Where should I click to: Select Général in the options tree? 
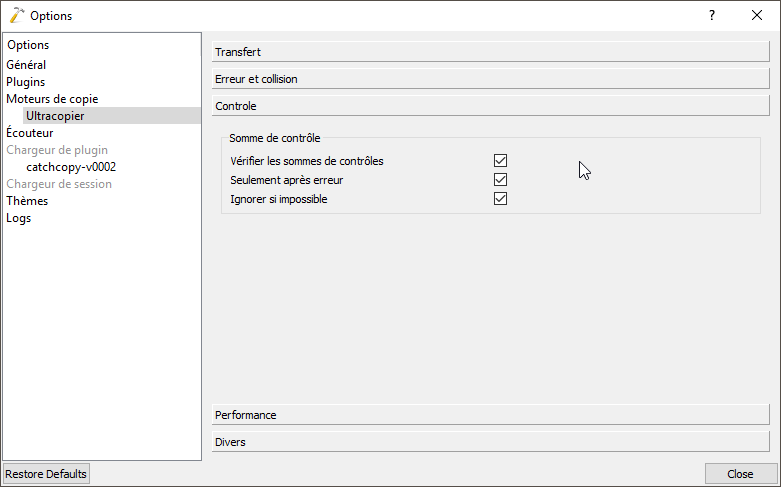[26, 65]
